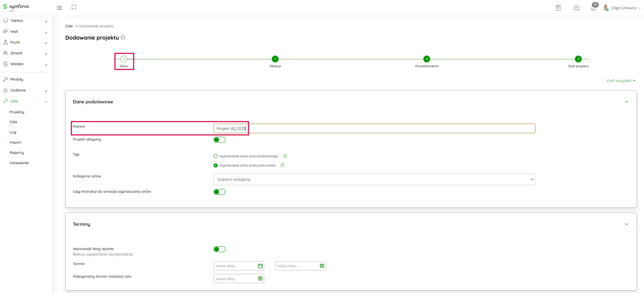
Task: Toggle fullscreen mode icon
Action: (74, 7)
